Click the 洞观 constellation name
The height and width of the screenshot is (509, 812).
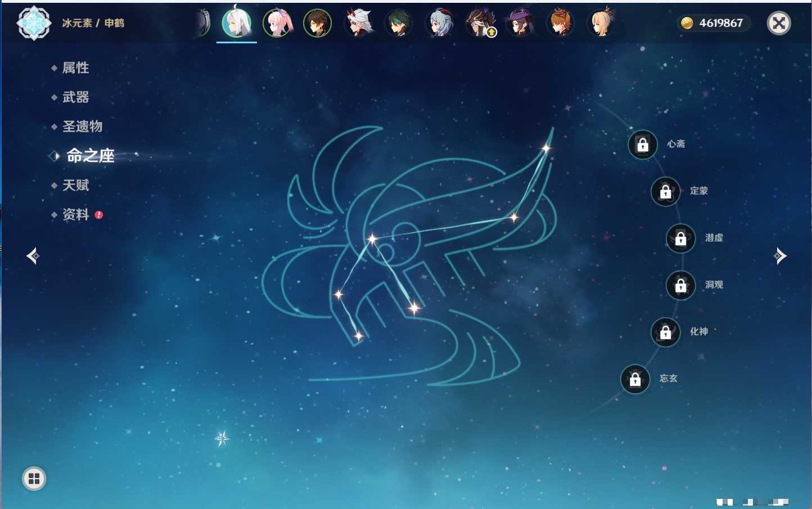point(714,285)
